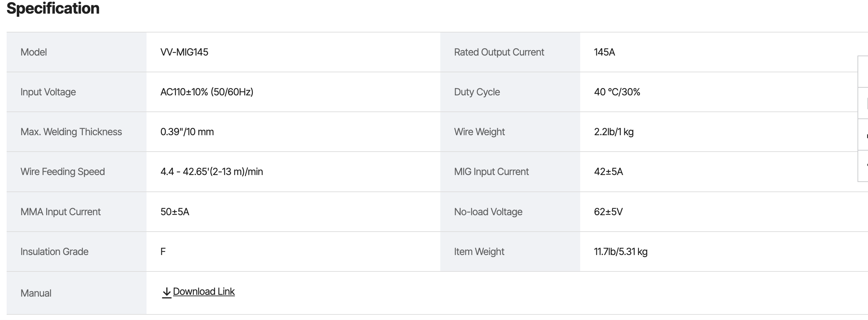The height and width of the screenshot is (320, 868).
Task: Click the Wire Weight 2.2lb/1 kg value
Action: coord(614,132)
